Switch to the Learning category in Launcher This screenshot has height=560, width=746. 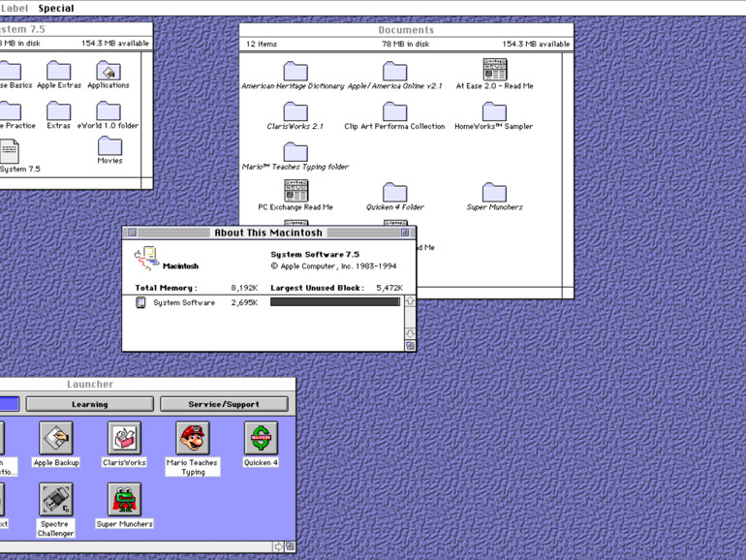click(90, 404)
